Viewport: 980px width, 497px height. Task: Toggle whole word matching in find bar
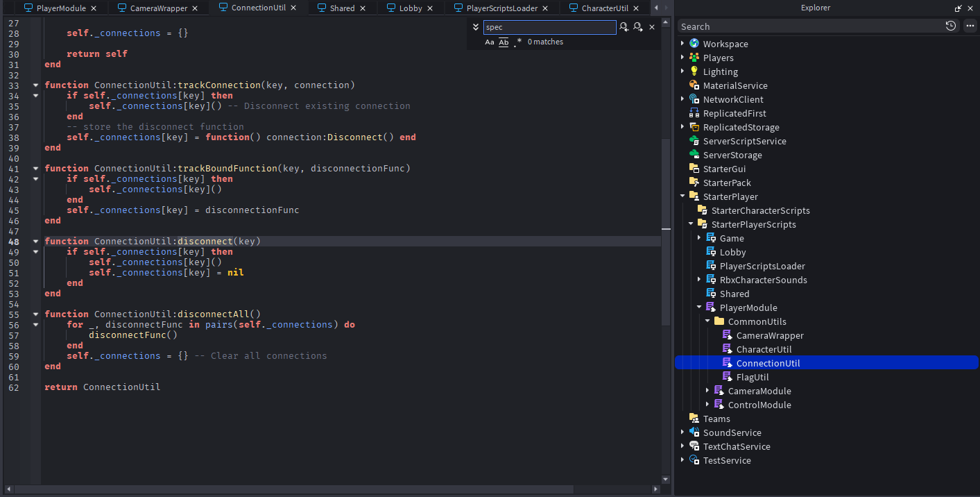point(504,42)
